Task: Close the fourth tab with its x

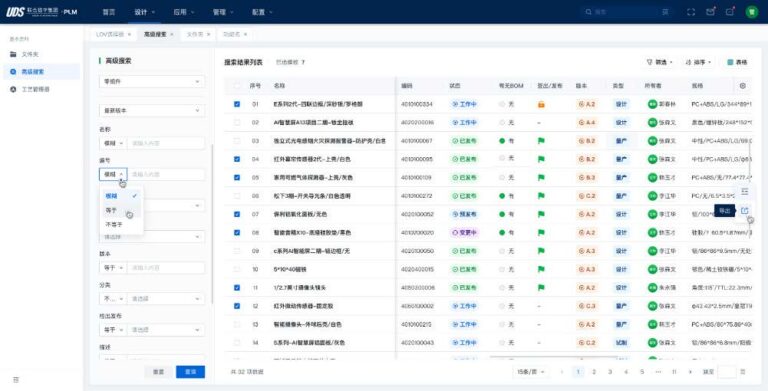Action: pos(245,34)
